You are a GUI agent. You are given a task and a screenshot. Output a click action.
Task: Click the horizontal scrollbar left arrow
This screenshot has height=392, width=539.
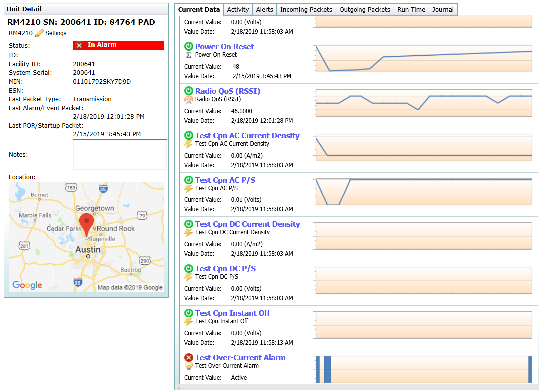[179, 388]
